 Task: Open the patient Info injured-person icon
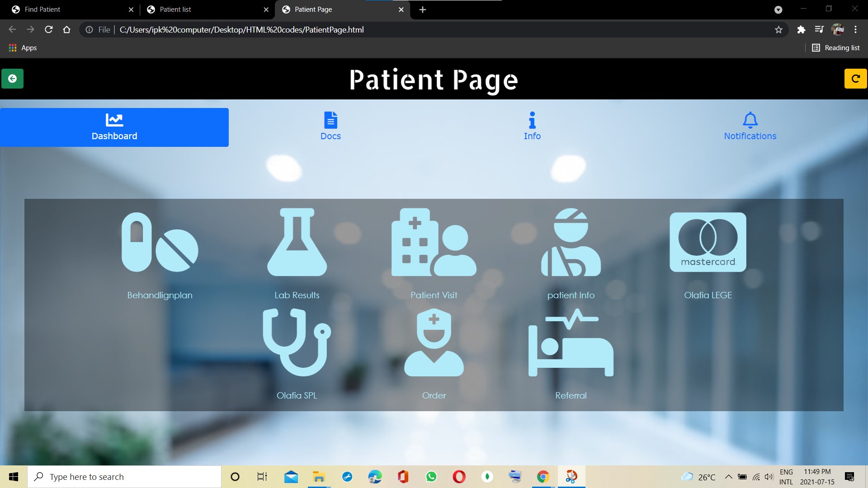tap(571, 243)
